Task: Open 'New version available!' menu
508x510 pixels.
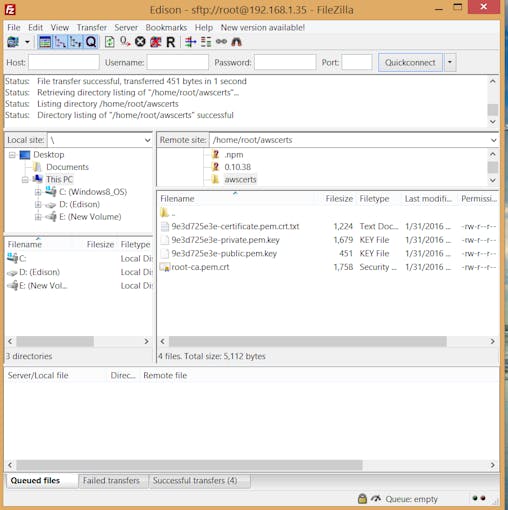Action: pyautogui.click(x=263, y=28)
